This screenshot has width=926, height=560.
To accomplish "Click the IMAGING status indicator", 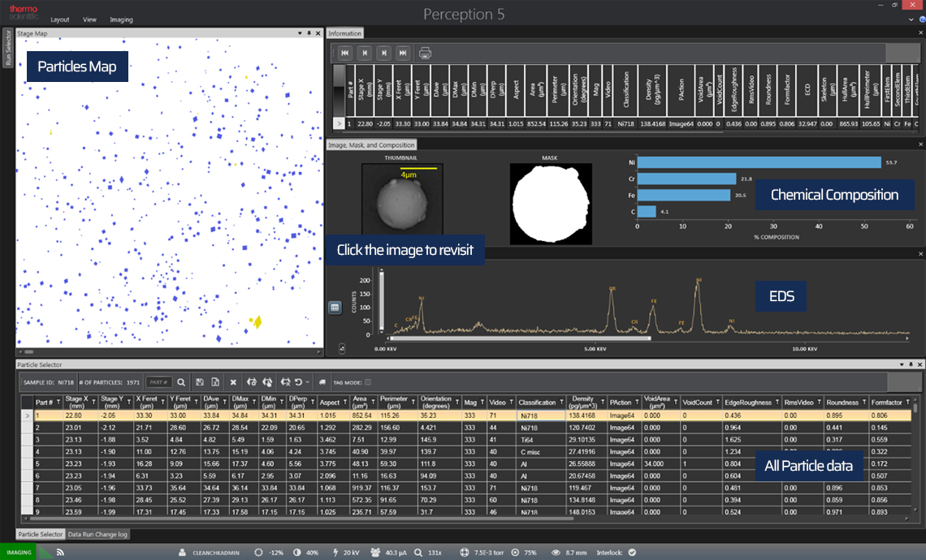I will pos(19,553).
